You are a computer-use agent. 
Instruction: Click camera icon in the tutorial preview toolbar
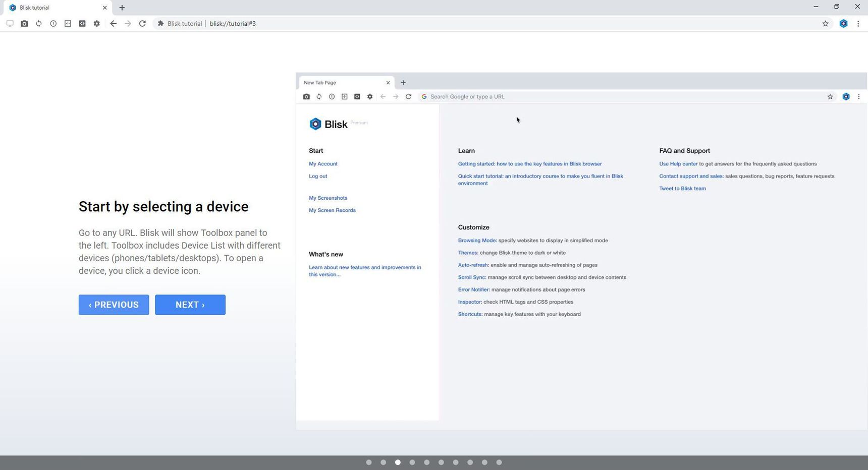tap(306, 97)
